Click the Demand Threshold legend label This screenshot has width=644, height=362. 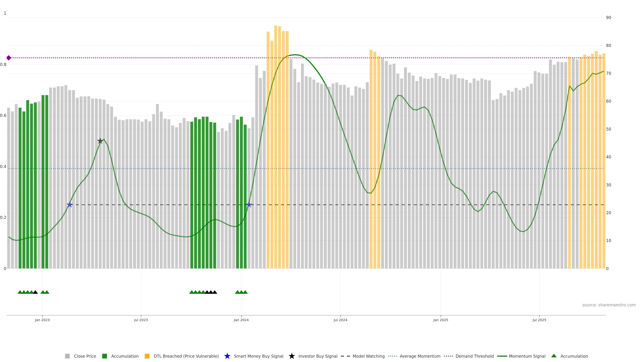pyautogui.click(x=474, y=356)
